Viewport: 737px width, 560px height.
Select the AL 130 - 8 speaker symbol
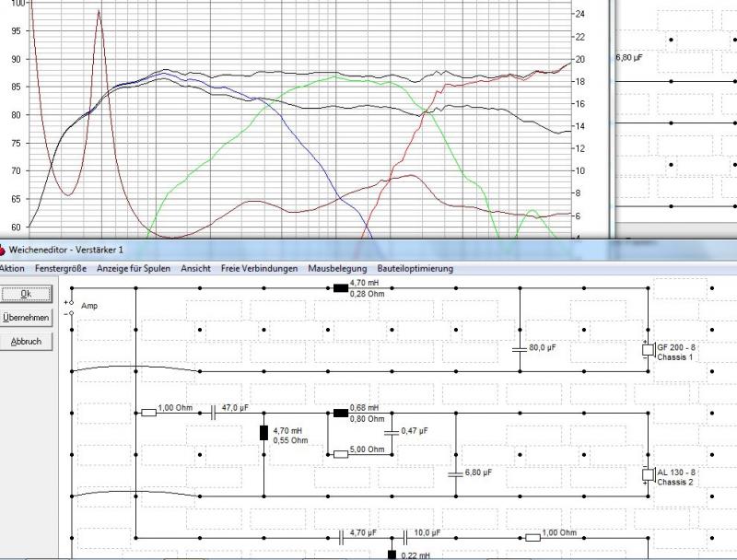(x=649, y=475)
